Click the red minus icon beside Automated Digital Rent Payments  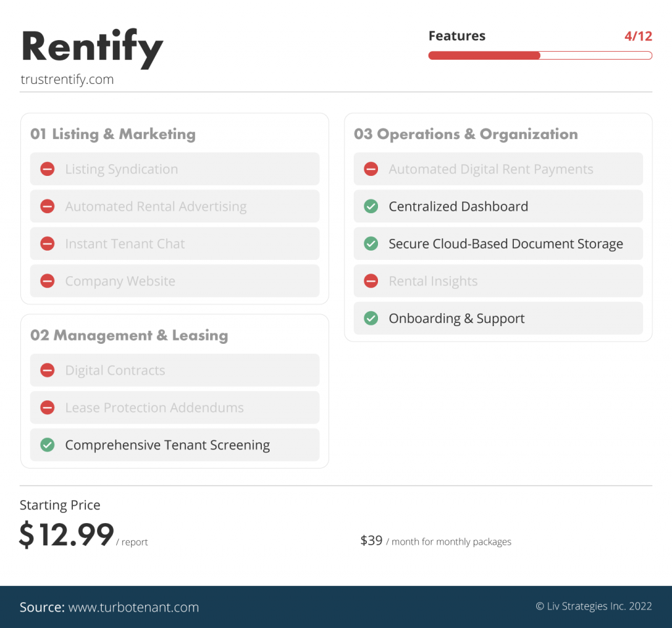click(371, 169)
